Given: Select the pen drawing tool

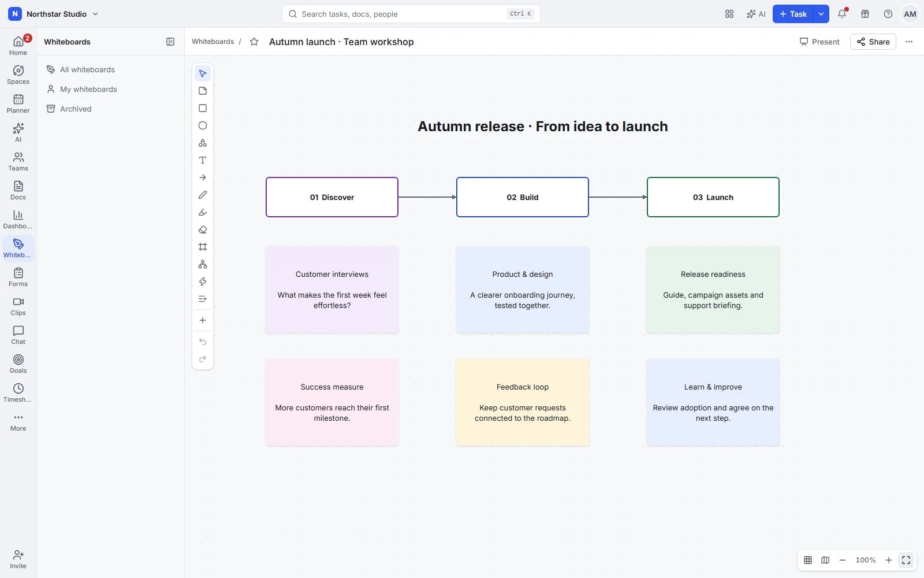Looking at the screenshot, I should (203, 195).
